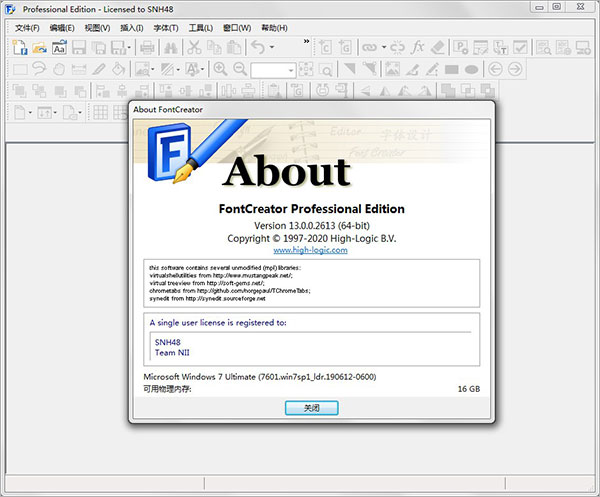Click the 关闭 button in About dialog
The height and width of the screenshot is (497, 600).
pyautogui.click(x=311, y=408)
